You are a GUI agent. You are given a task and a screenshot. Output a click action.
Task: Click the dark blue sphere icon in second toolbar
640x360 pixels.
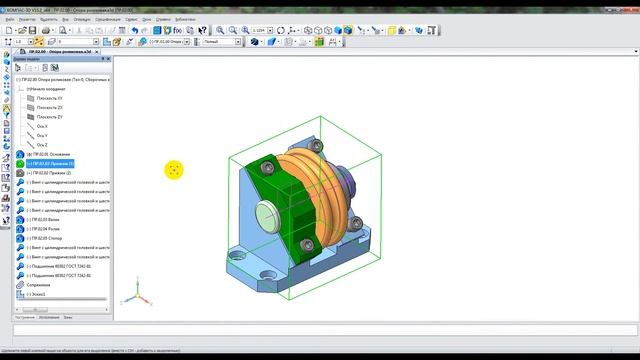tap(254, 42)
